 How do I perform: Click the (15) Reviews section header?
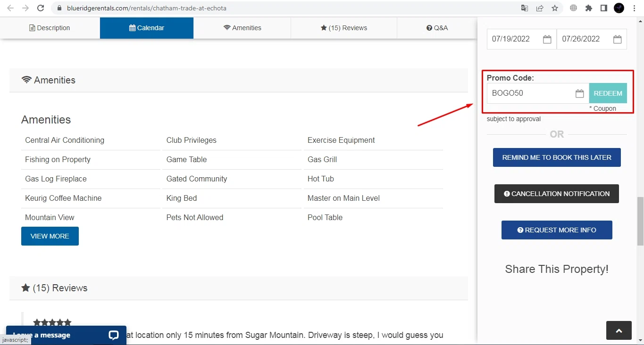[239, 288]
